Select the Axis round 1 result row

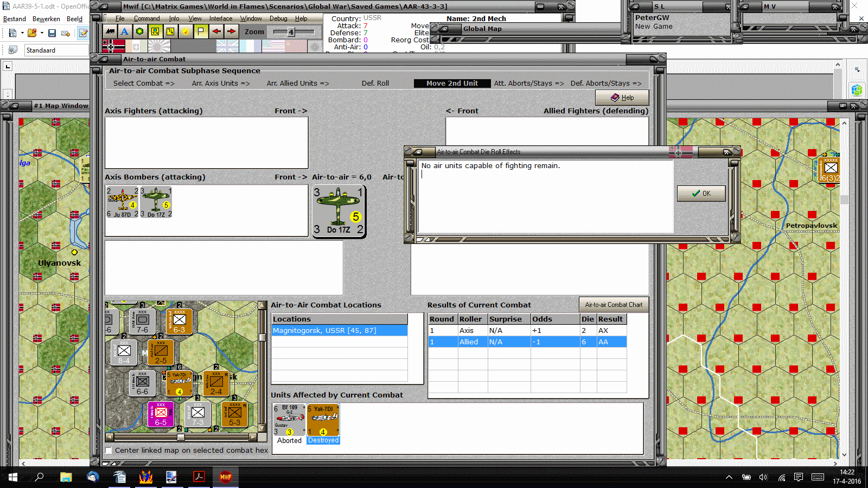click(x=527, y=331)
